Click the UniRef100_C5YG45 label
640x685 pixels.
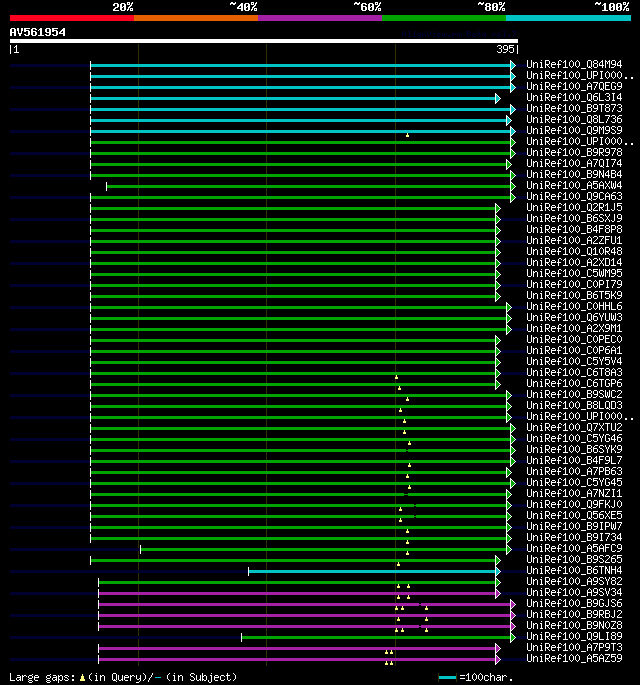coord(574,483)
